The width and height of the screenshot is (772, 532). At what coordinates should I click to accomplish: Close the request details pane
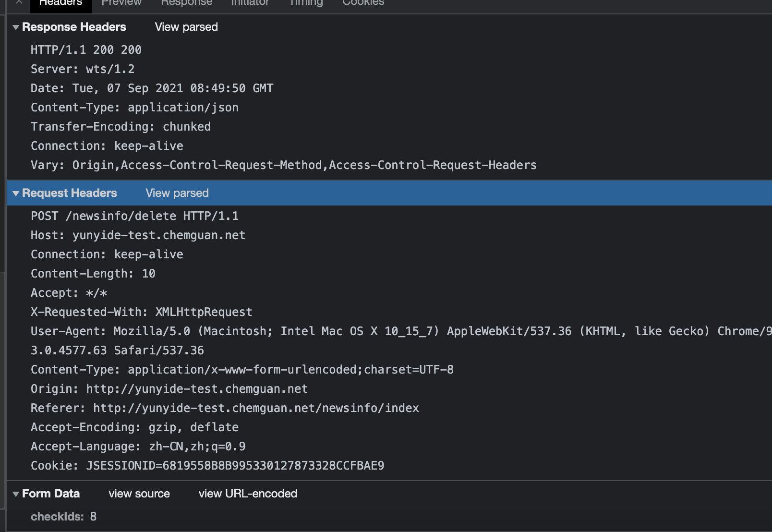tap(19, 2)
